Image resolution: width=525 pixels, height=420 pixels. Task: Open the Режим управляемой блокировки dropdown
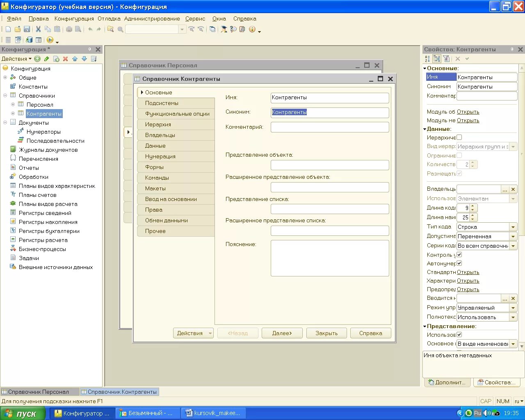click(x=513, y=308)
